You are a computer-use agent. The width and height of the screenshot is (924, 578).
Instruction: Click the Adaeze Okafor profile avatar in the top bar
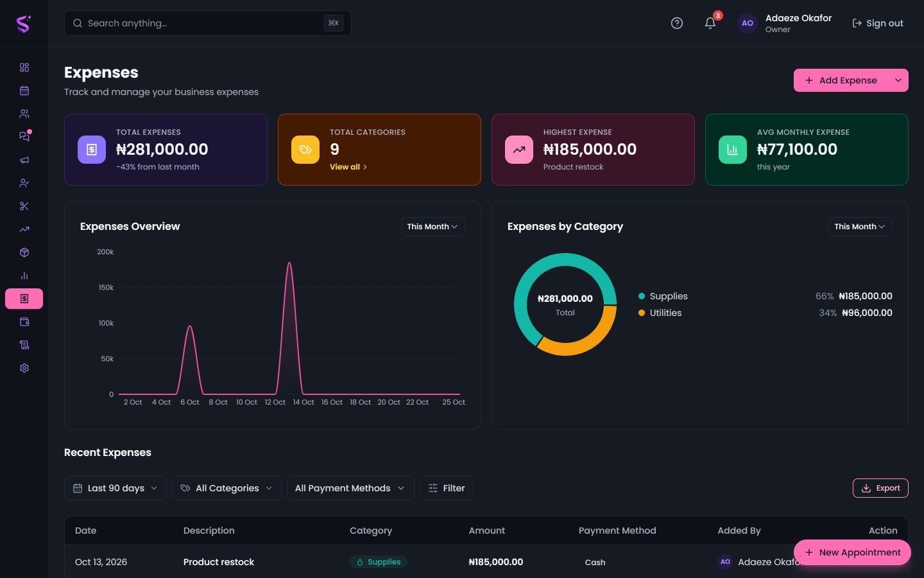748,23
